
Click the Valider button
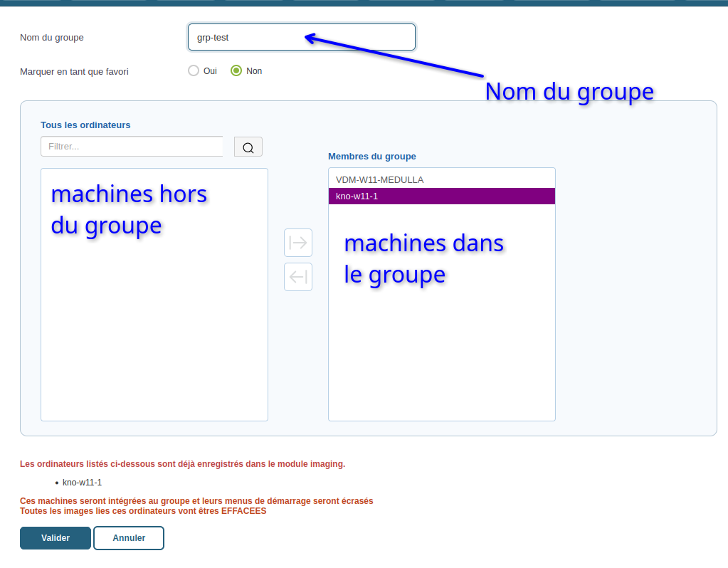click(56, 538)
